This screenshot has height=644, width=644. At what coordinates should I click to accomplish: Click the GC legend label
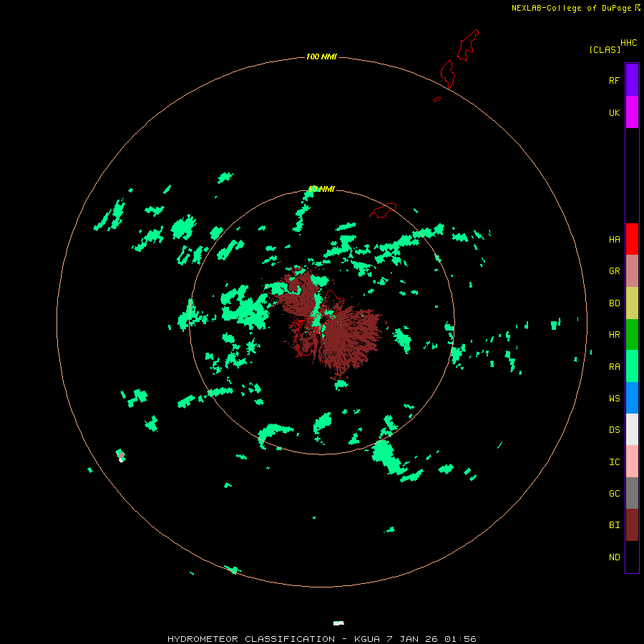[x=614, y=493]
